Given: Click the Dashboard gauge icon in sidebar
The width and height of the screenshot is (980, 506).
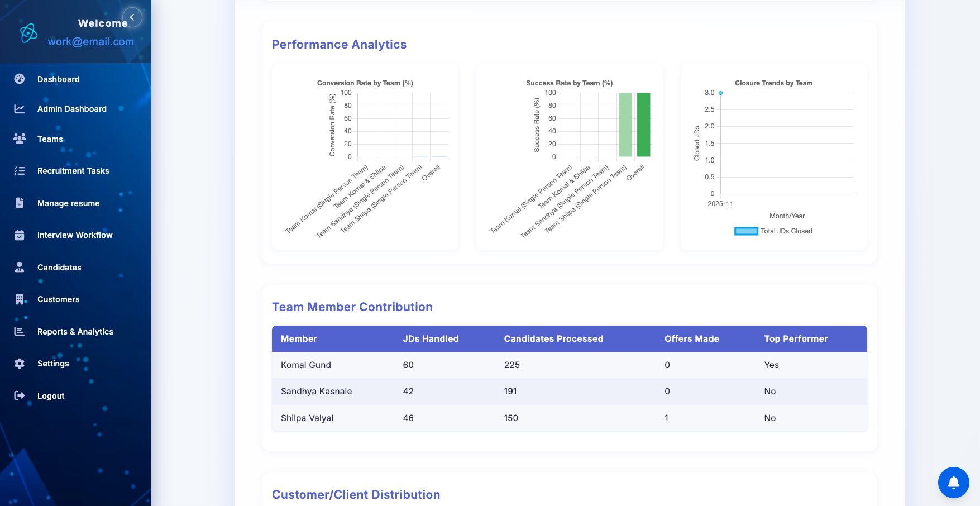Looking at the screenshot, I should (20, 79).
